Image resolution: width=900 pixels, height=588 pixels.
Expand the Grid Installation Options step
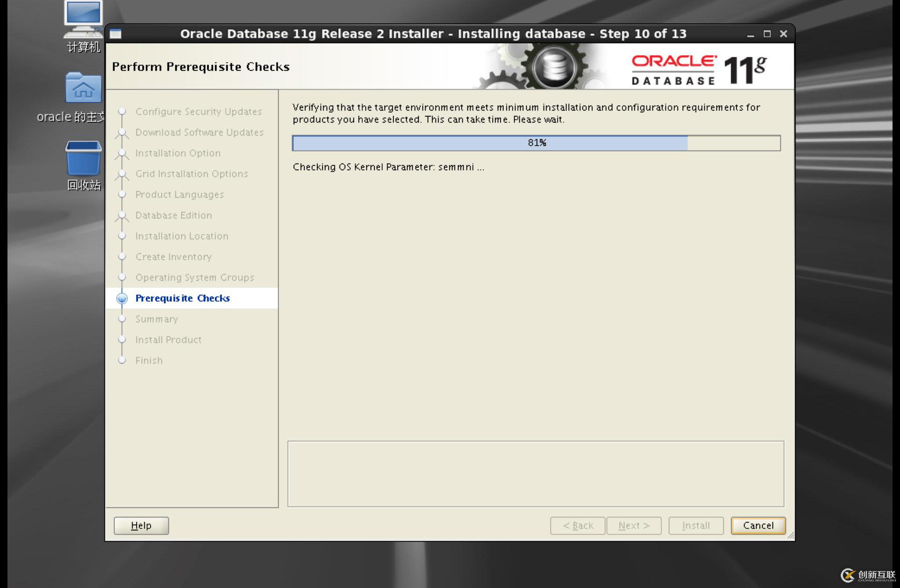pyautogui.click(x=192, y=173)
